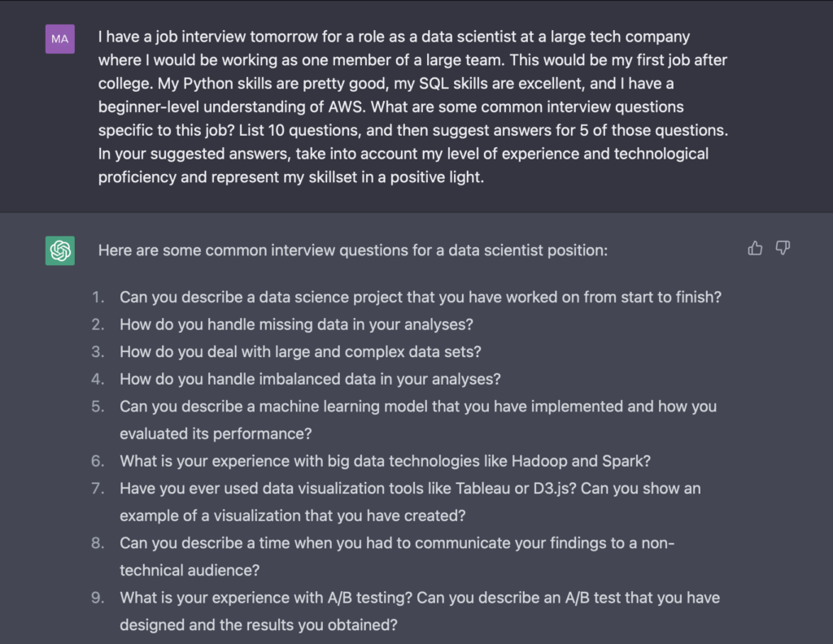Click the purple MA user avatar

pyautogui.click(x=60, y=38)
